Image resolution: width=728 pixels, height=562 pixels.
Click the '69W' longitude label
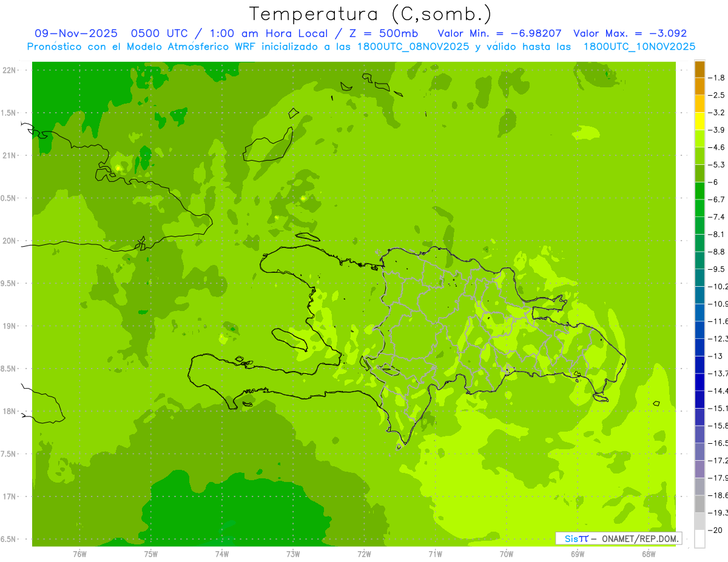pyautogui.click(x=578, y=554)
